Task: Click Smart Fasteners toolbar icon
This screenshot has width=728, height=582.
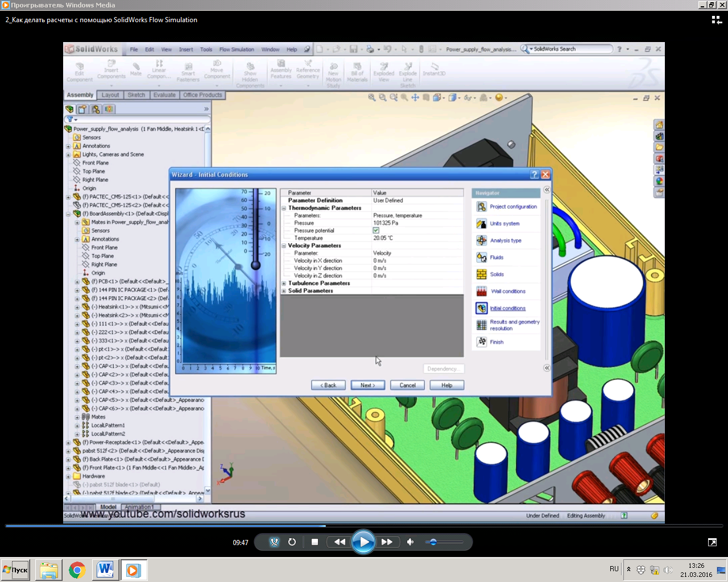Action: coord(188,72)
